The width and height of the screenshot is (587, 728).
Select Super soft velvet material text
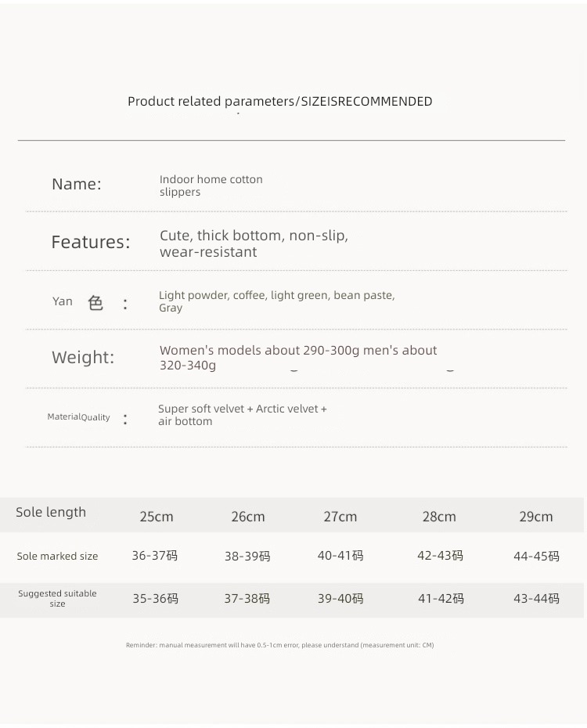(x=243, y=415)
